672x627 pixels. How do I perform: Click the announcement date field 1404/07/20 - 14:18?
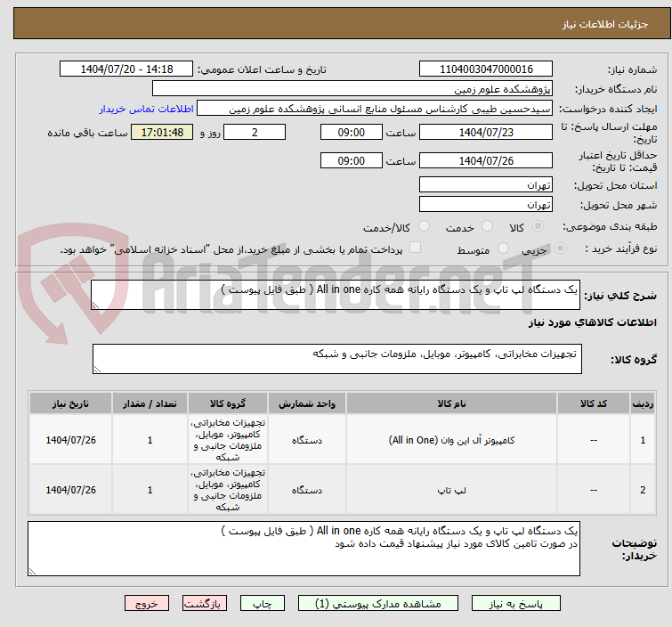point(126,69)
